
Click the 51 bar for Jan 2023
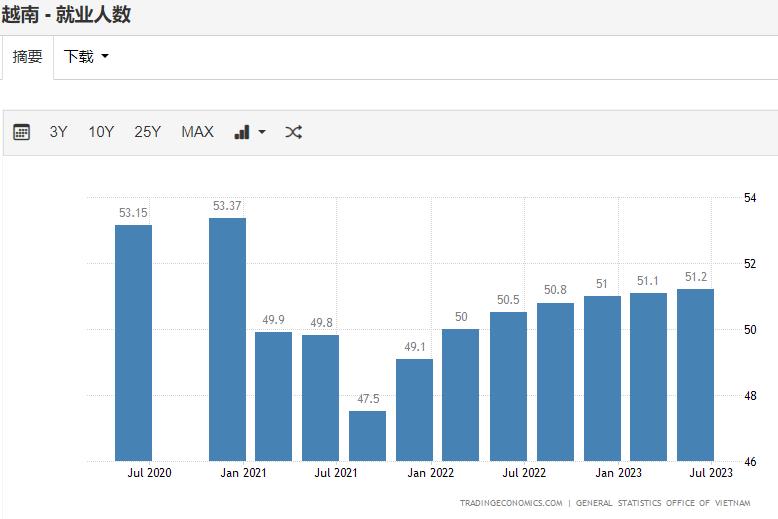(x=602, y=378)
